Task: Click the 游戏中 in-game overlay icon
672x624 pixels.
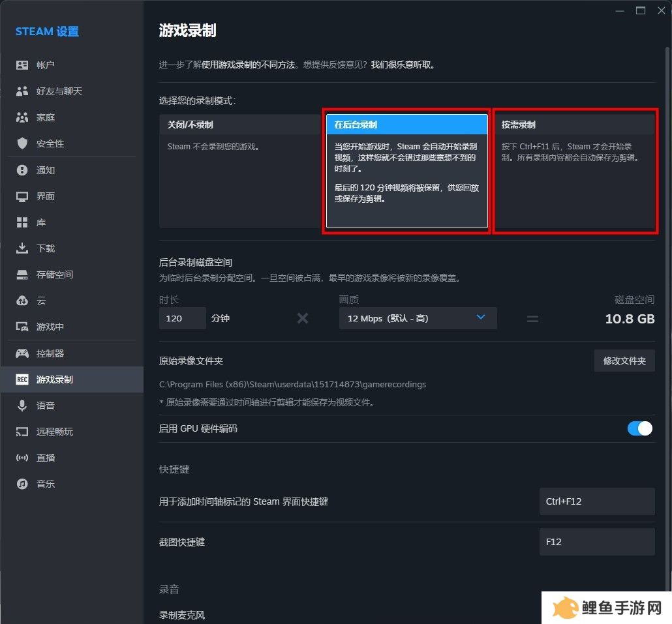Action: [x=22, y=327]
